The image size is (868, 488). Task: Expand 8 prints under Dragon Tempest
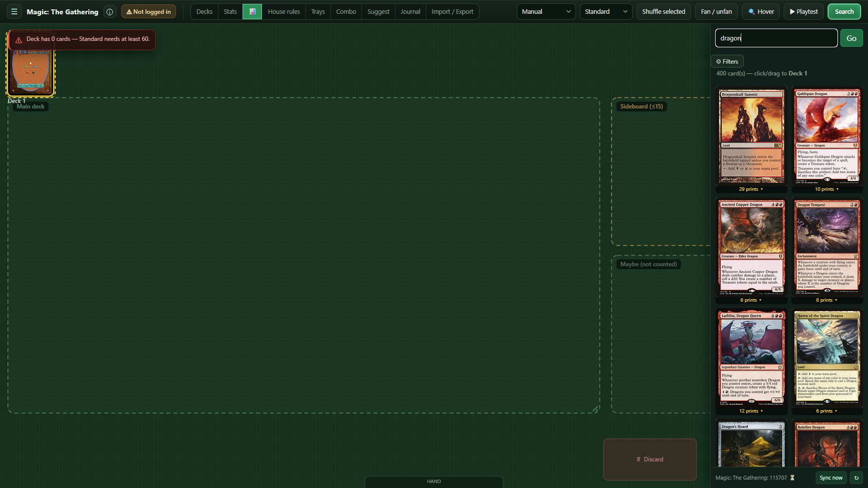pyautogui.click(x=827, y=300)
